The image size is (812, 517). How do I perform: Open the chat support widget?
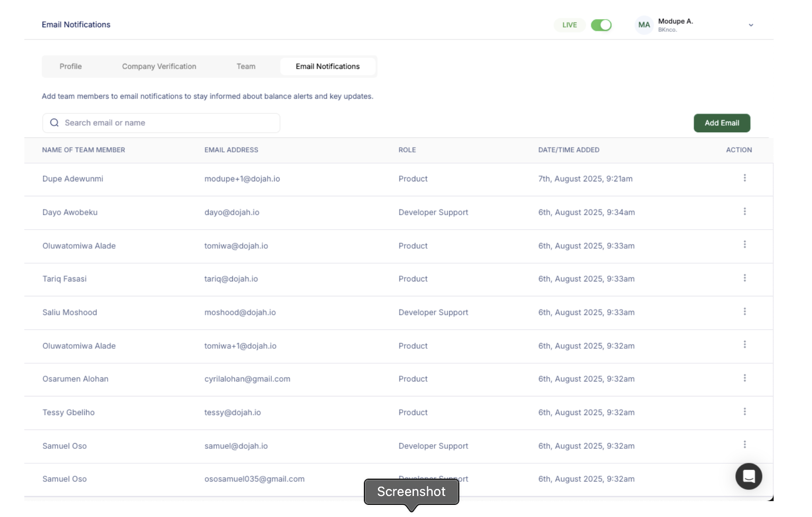pos(748,476)
